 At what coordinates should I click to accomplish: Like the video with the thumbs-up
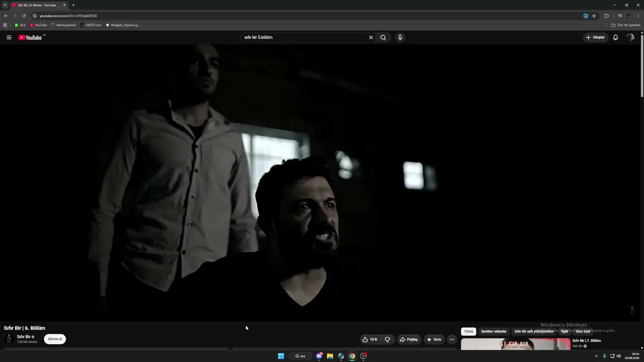370,339
